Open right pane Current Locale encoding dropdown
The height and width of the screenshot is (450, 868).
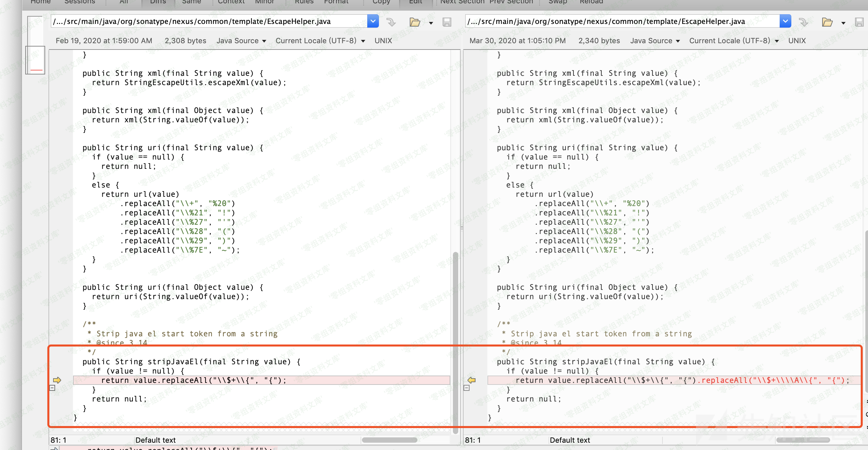pyautogui.click(x=734, y=41)
